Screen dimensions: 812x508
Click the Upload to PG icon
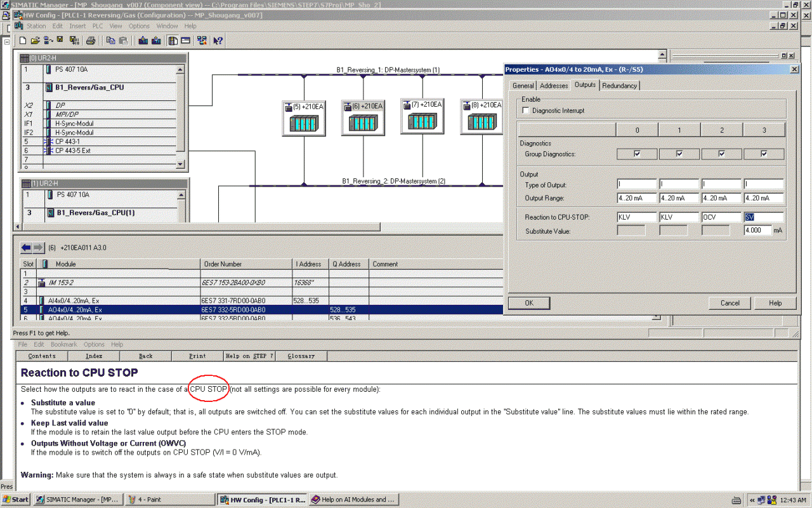155,41
